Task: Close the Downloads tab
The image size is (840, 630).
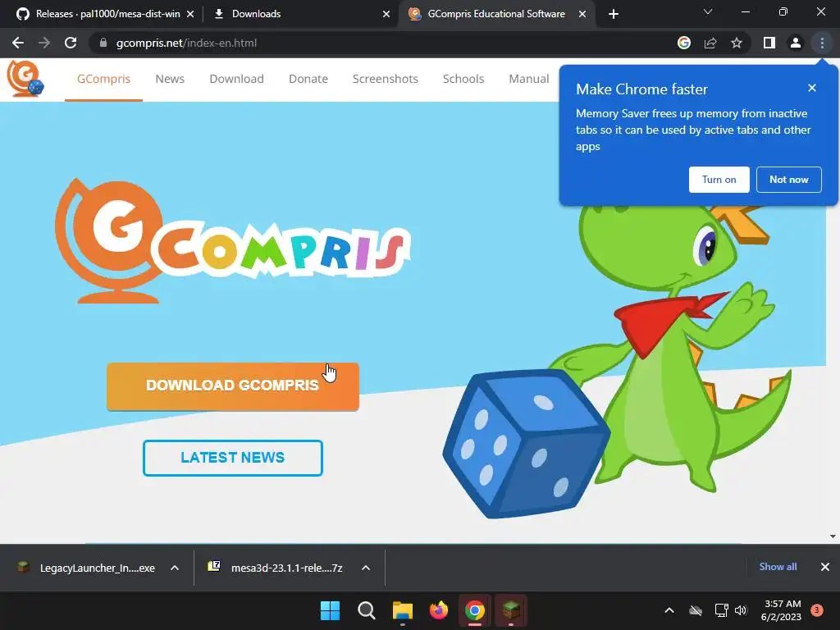Action: [x=386, y=14]
